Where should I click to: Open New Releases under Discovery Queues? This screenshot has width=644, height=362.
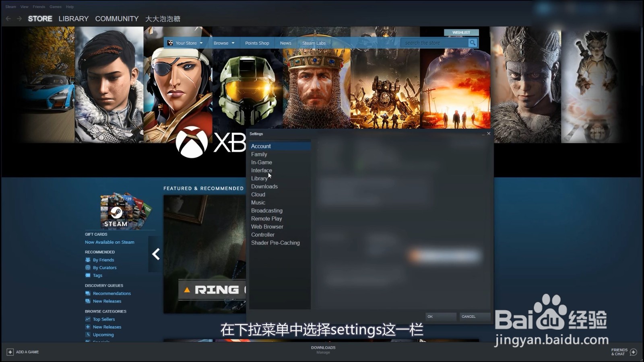click(107, 301)
